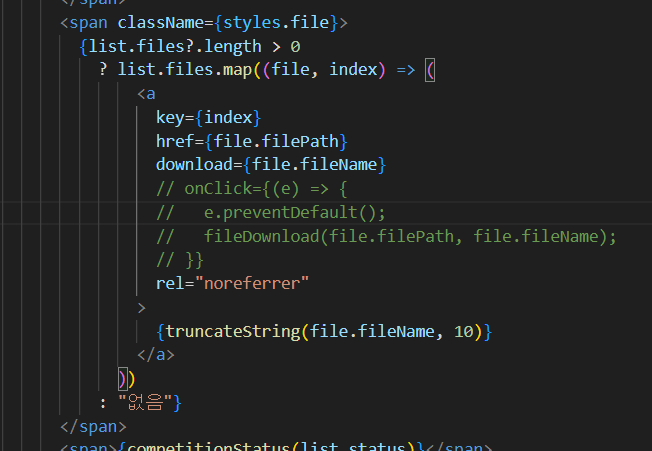The height and width of the screenshot is (451, 652).
Task: Place cursor on '(file, index)' parameters
Action: click(325, 70)
